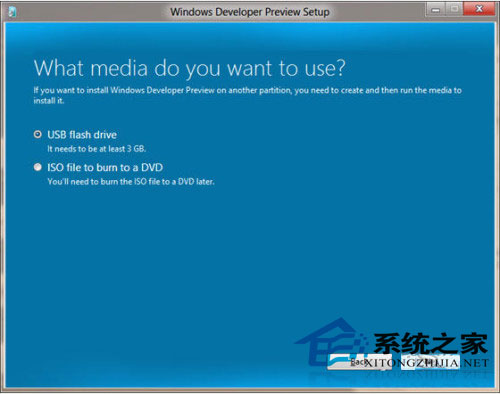The width and height of the screenshot is (500, 394).
Task: Click the "Windows Developer Preview Setup" title bar text
Action: tap(250, 12)
